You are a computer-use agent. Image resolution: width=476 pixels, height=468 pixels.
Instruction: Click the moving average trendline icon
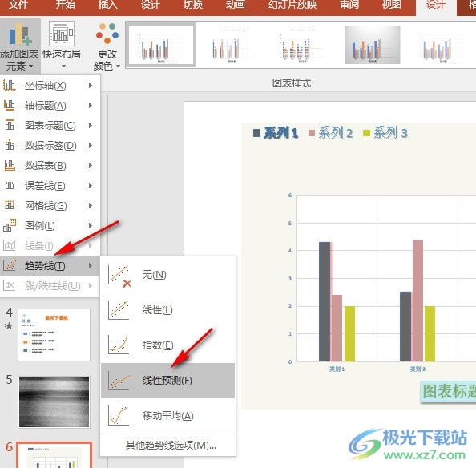click(x=119, y=415)
